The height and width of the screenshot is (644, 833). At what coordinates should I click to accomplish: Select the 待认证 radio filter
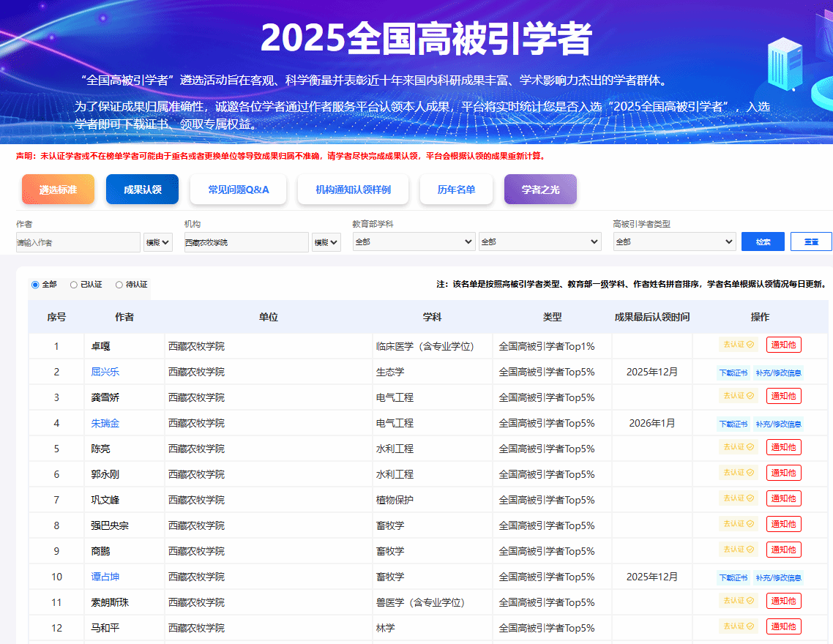point(120,285)
